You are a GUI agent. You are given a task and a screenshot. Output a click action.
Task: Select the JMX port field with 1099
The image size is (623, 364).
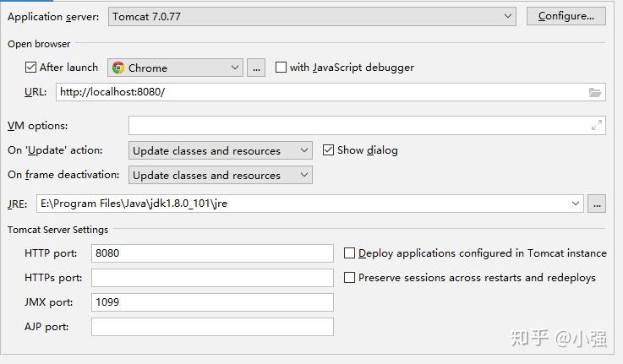pos(212,302)
